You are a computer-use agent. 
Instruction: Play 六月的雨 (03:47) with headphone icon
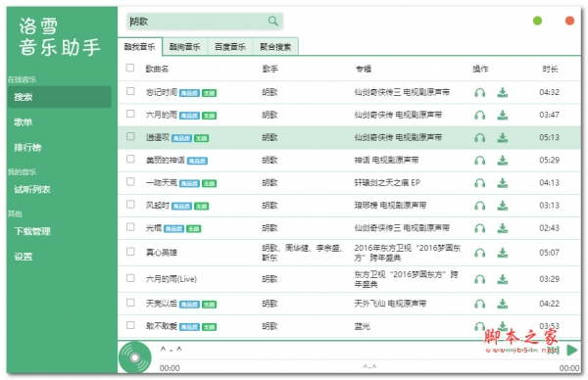(x=479, y=115)
